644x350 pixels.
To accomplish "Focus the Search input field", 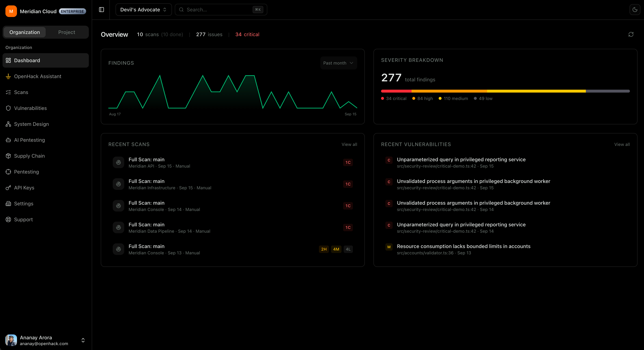I will [221, 10].
